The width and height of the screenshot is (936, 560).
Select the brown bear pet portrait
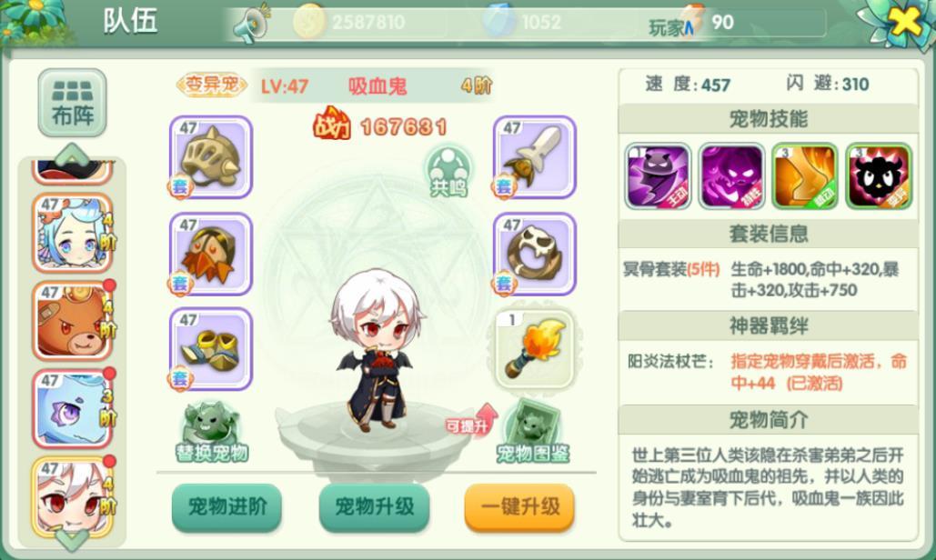pos(72,322)
